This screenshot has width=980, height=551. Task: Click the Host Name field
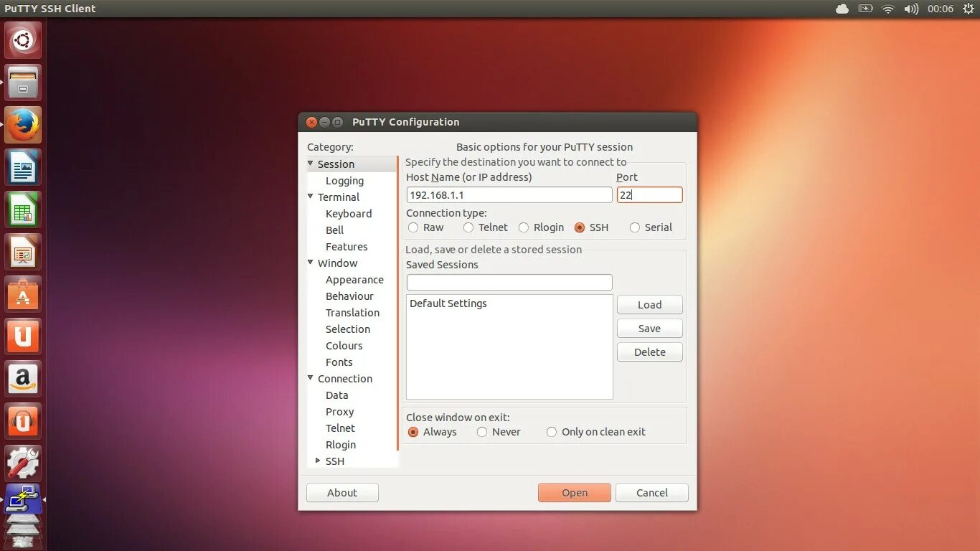click(509, 195)
